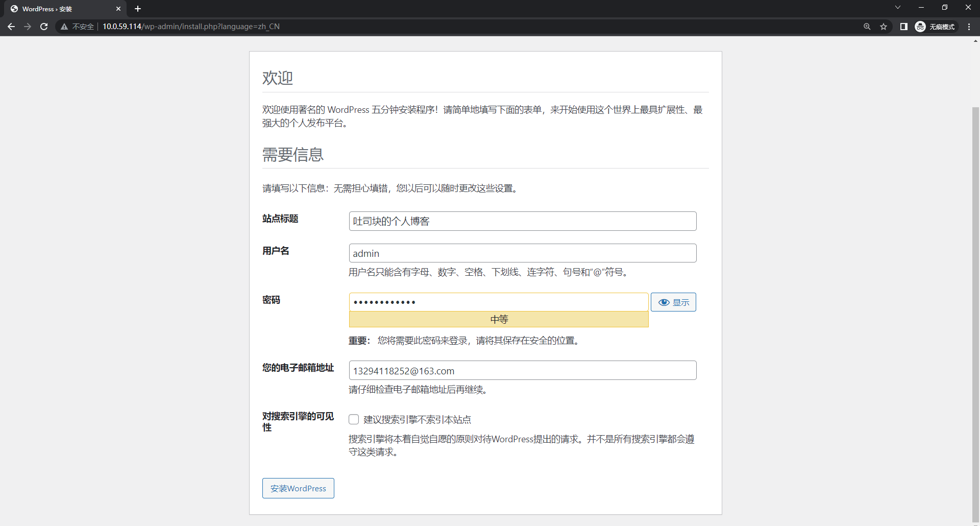Image resolution: width=980 pixels, height=526 pixels.
Task: Click the scrollbar up arrow
Action: click(x=975, y=41)
